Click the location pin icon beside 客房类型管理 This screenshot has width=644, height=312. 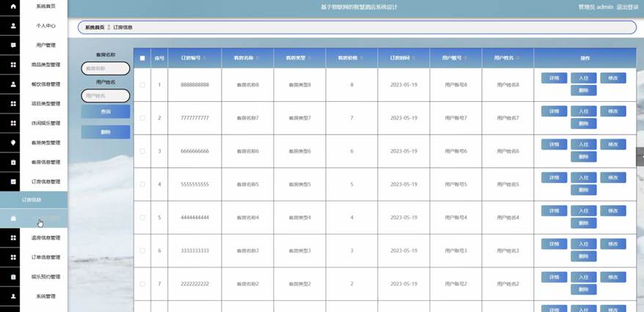tap(13, 143)
